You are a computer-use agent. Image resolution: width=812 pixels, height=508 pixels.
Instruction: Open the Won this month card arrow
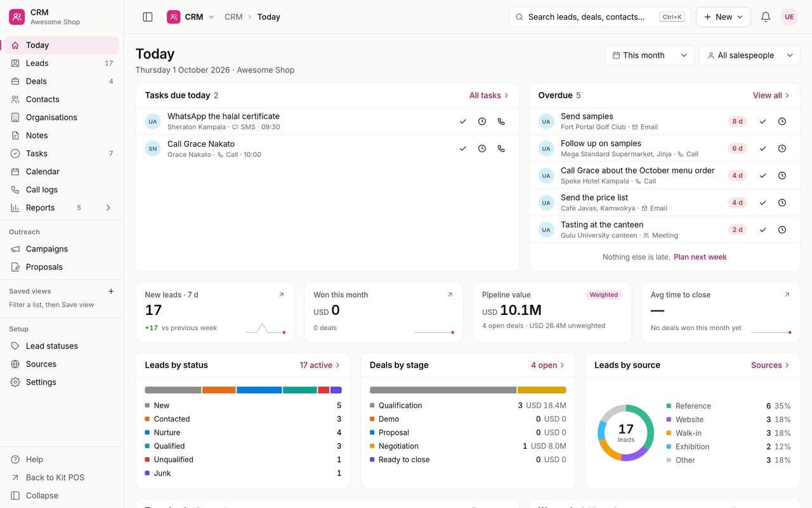point(450,295)
